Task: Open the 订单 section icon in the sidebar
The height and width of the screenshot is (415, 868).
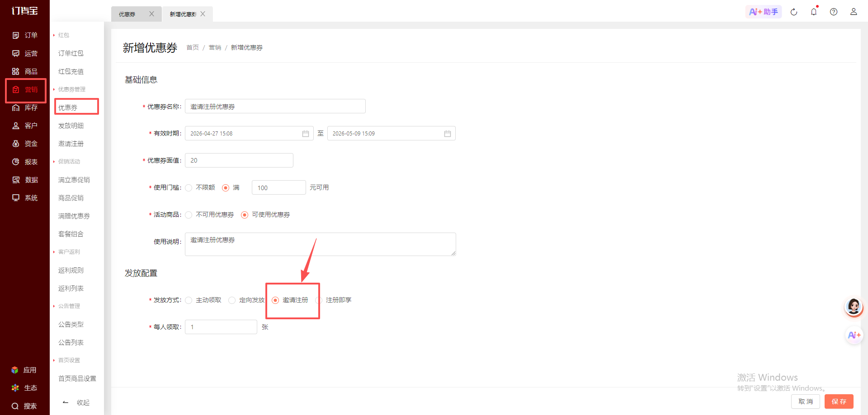Action: pos(16,35)
